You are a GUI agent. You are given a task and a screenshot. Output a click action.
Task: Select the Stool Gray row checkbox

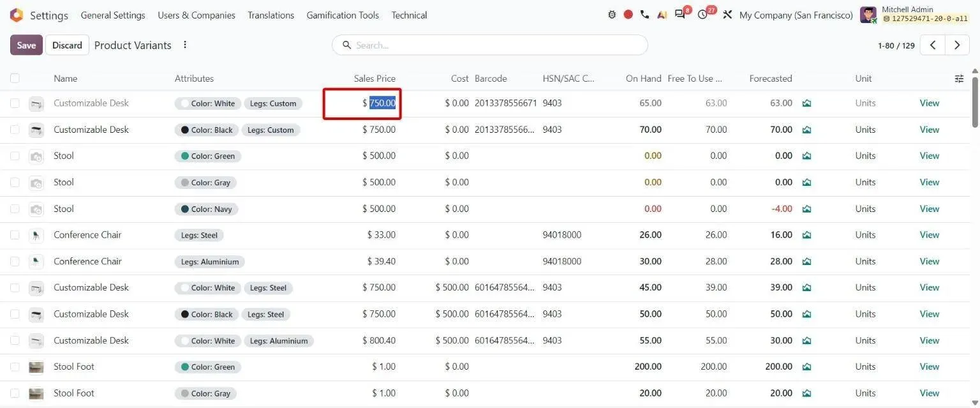pos(15,182)
